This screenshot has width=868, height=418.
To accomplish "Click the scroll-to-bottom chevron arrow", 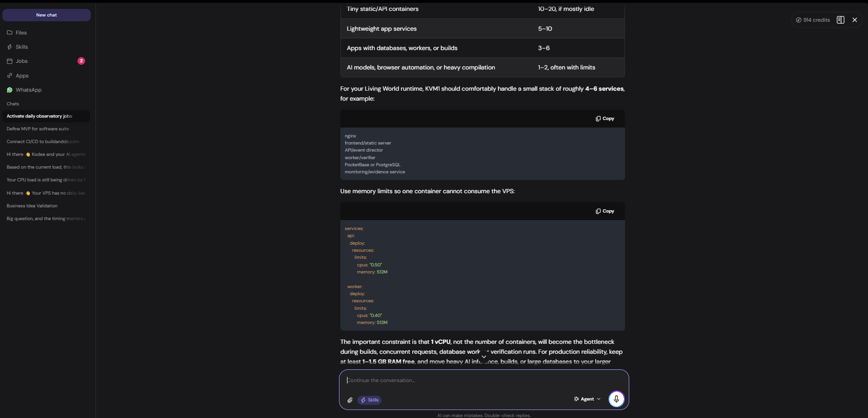I will pyautogui.click(x=484, y=357).
